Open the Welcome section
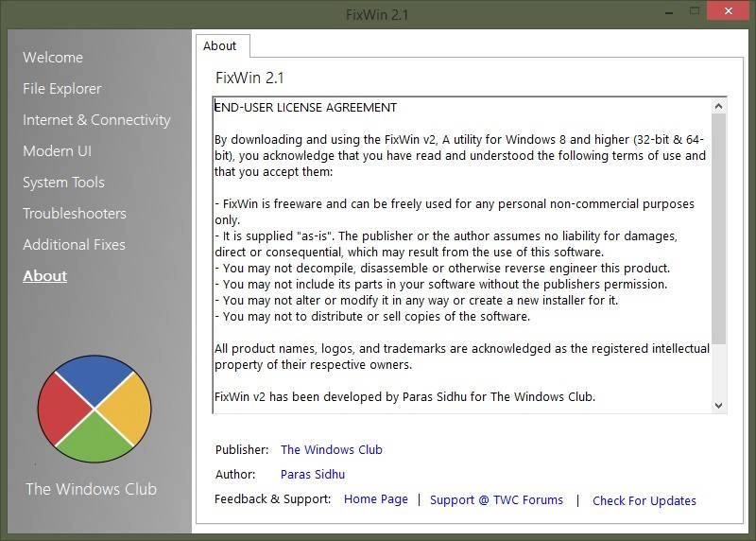This screenshot has height=541, width=756. [x=53, y=58]
